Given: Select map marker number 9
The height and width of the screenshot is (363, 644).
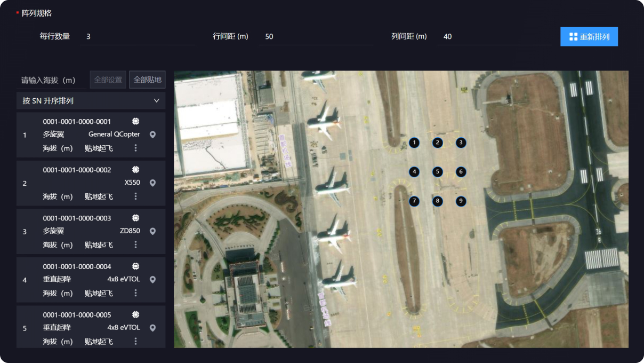Looking at the screenshot, I should pos(461,201).
